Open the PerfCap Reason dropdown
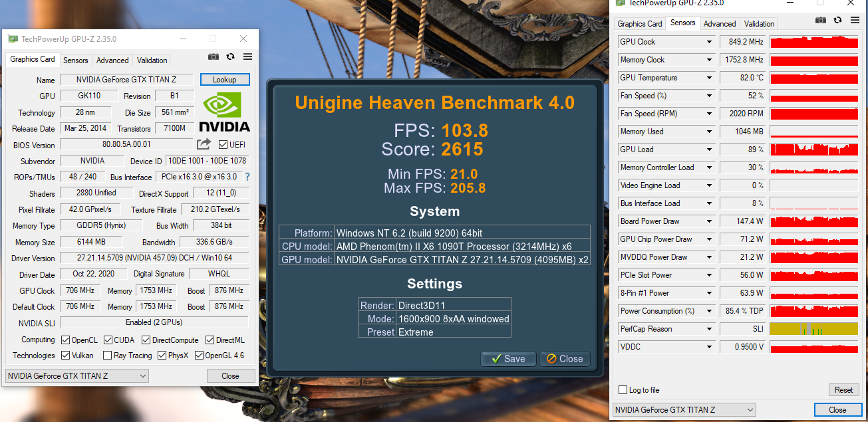 pyautogui.click(x=709, y=329)
